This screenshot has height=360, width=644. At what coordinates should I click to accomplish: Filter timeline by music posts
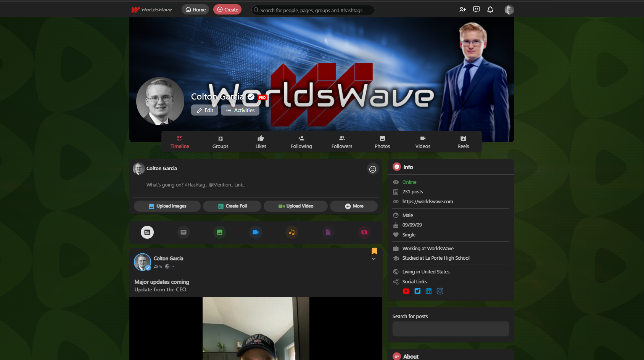point(291,232)
